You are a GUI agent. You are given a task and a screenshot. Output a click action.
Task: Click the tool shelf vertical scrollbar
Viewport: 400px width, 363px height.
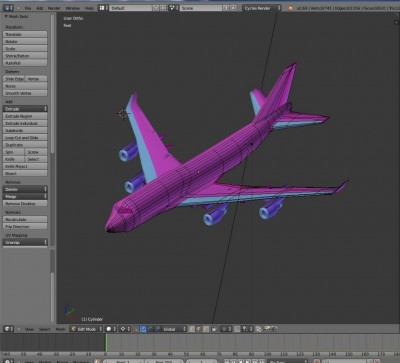coord(52,83)
